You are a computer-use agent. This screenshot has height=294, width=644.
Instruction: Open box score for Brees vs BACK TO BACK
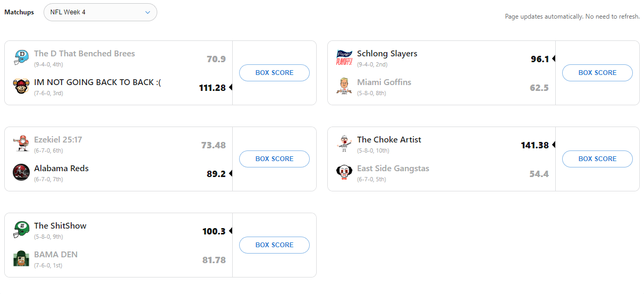coord(274,73)
